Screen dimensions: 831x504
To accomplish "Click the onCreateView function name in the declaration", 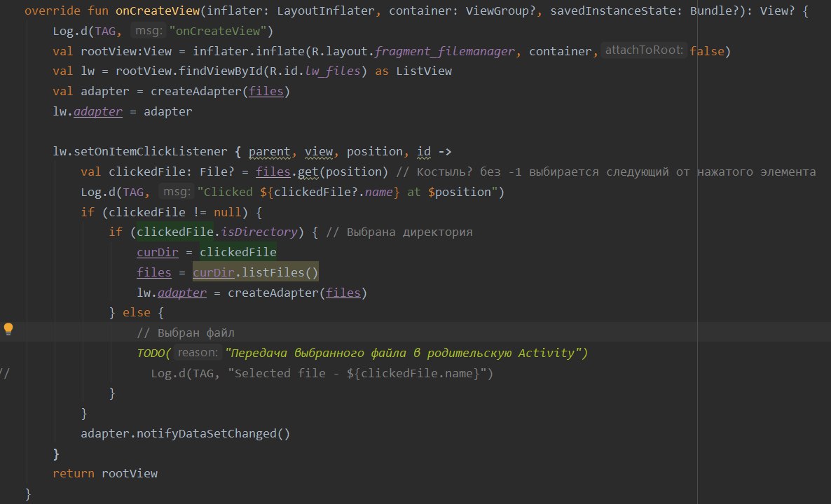I will (158, 11).
